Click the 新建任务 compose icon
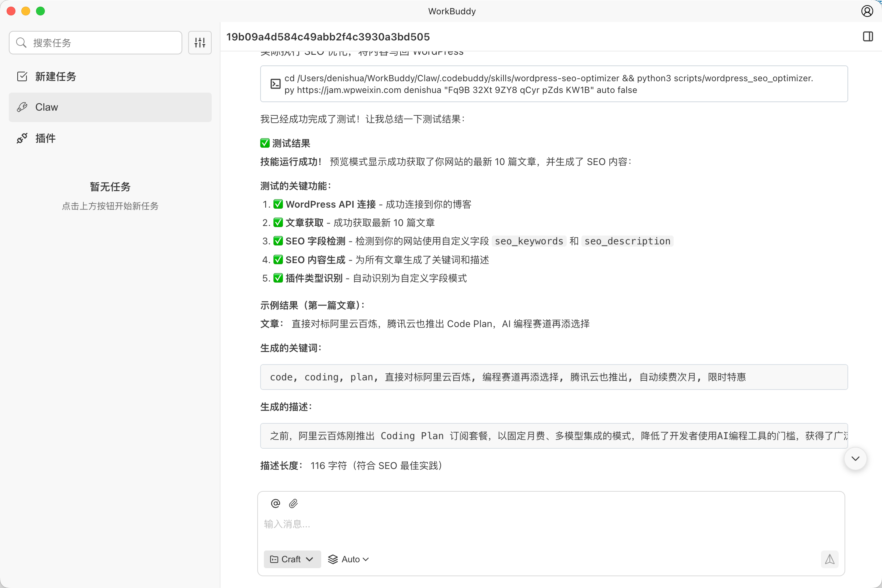Viewport: 882px width, 588px height. [22, 76]
